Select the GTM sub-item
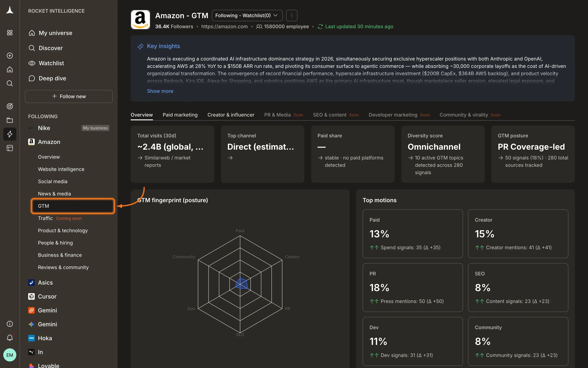 coord(73,206)
